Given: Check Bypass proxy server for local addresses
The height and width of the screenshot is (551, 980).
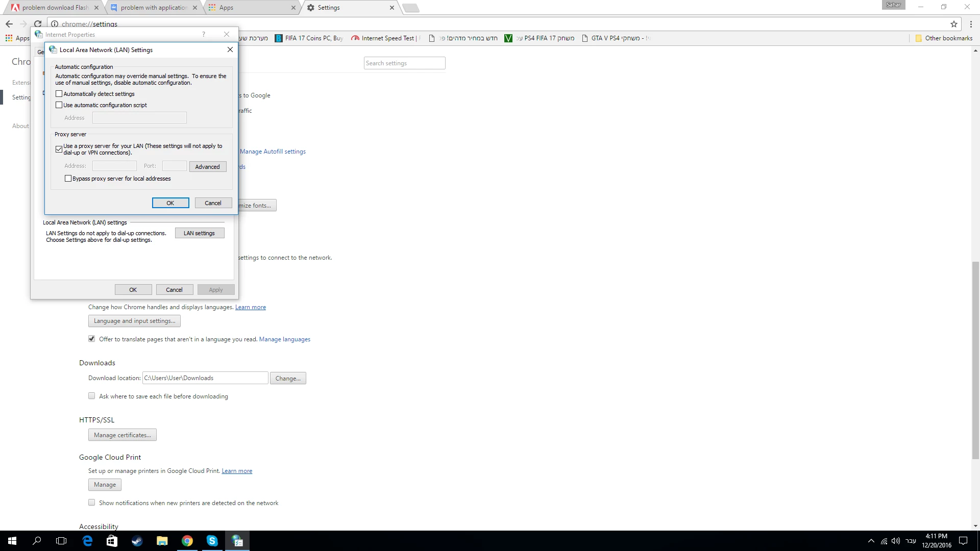Looking at the screenshot, I should click(x=68, y=179).
